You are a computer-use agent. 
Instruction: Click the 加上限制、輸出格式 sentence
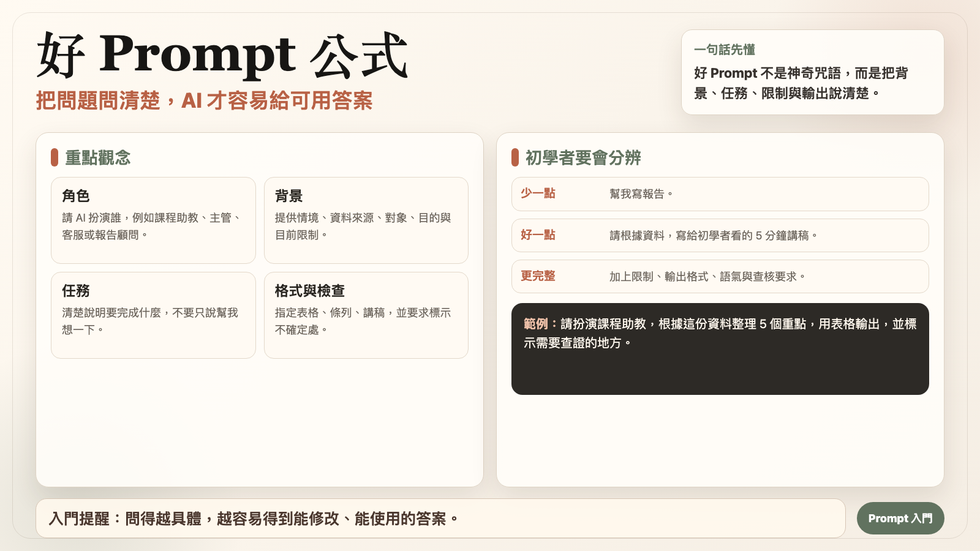coord(707,277)
